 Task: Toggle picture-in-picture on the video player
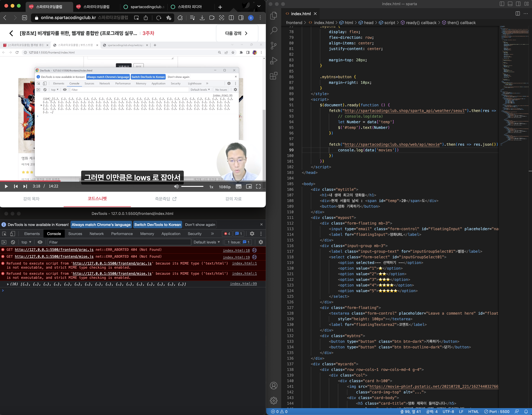(249, 187)
